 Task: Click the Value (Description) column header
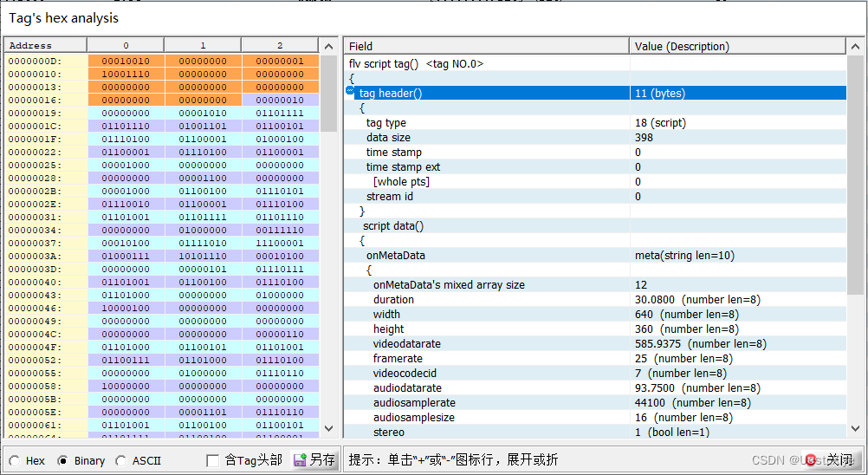[738, 46]
